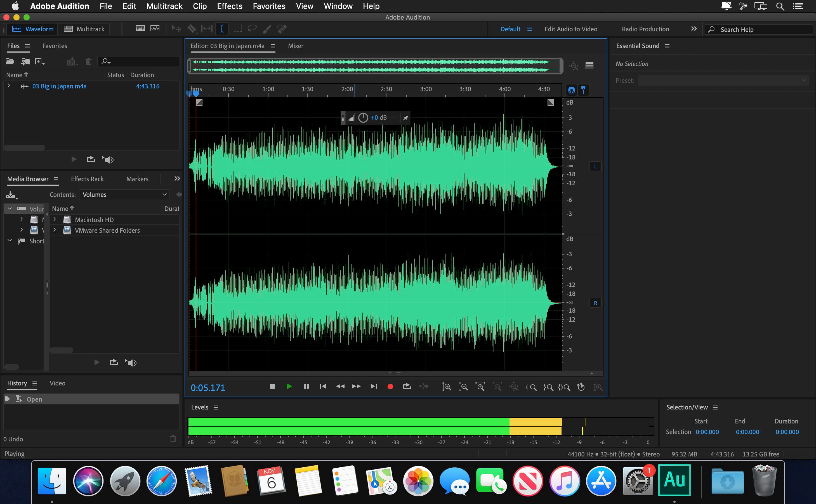Click Zoom In Time icon
The width and height of the screenshot is (816, 504).
pos(480,387)
